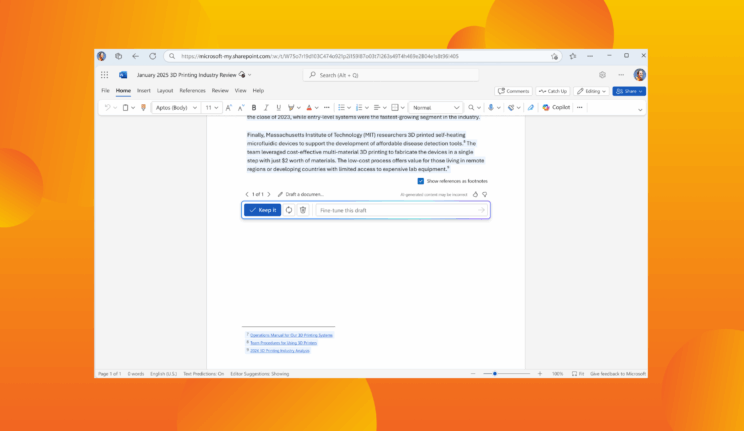Switch to the Layout tab
The height and width of the screenshot is (431, 744).
tap(165, 91)
